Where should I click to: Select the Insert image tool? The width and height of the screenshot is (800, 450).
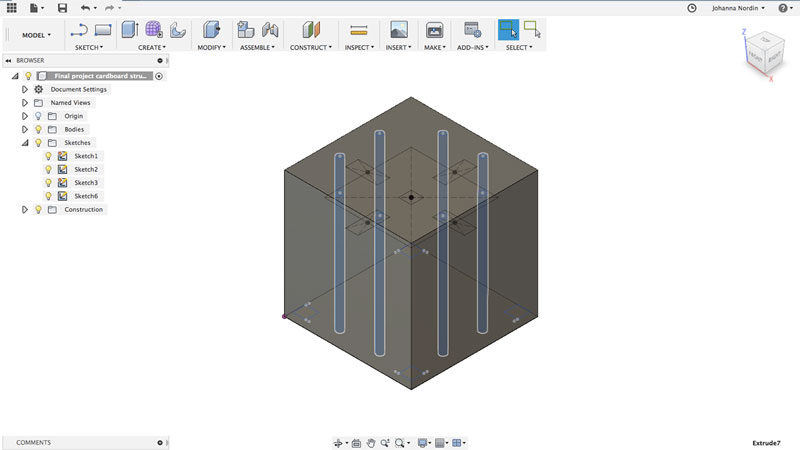[399, 30]
